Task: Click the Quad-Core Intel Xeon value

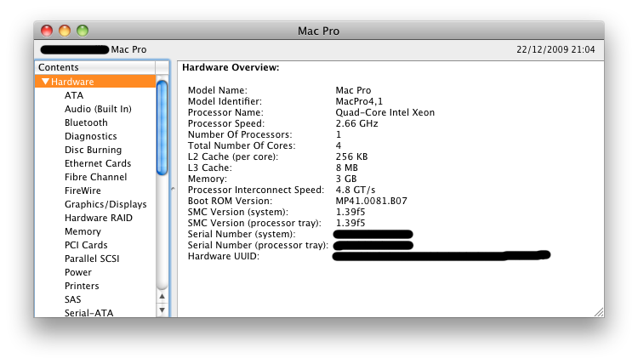Action: (385, 112)
